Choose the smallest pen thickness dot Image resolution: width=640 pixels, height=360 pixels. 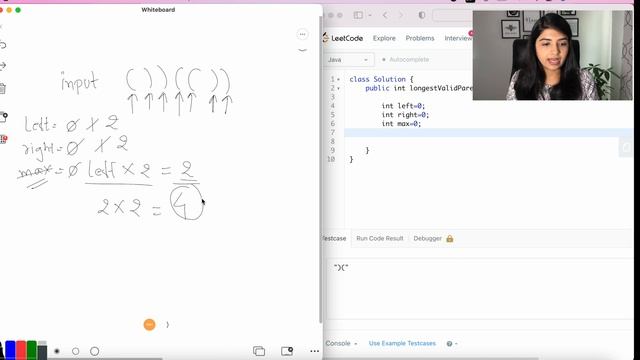57,351
